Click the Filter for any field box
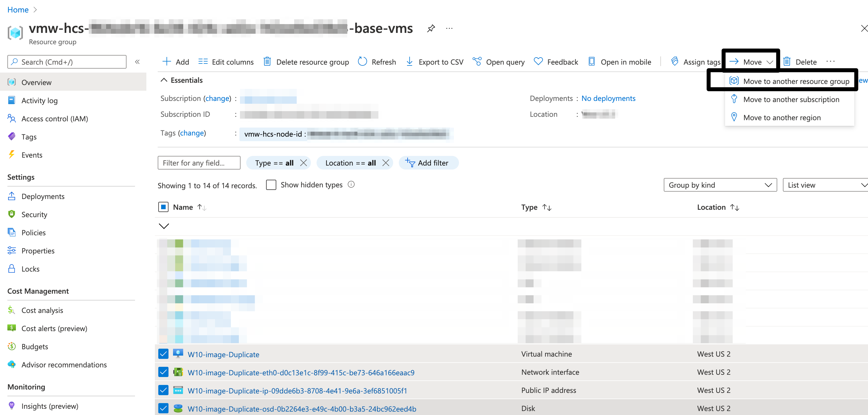Image resolution: width=868 pixels, height=415 pixels. pos(199,163)
